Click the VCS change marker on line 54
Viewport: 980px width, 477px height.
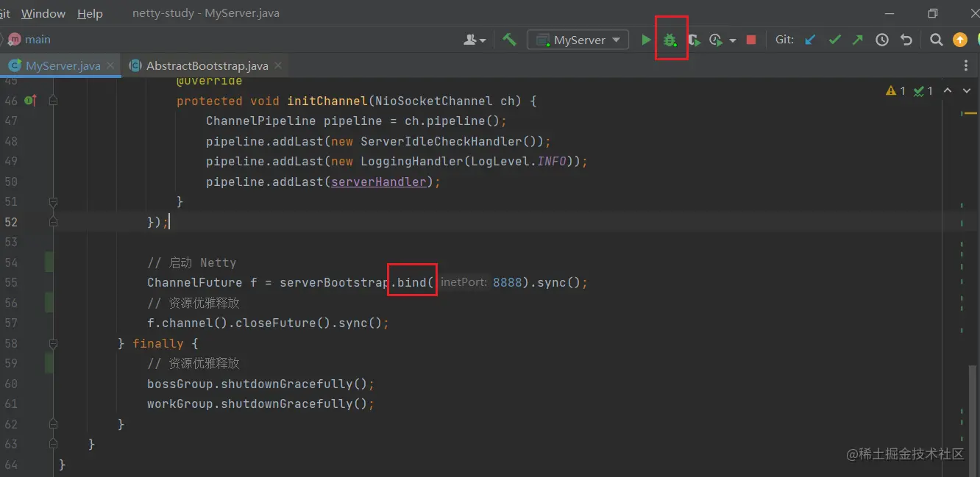pyautogui.click(x=49, y=262)
